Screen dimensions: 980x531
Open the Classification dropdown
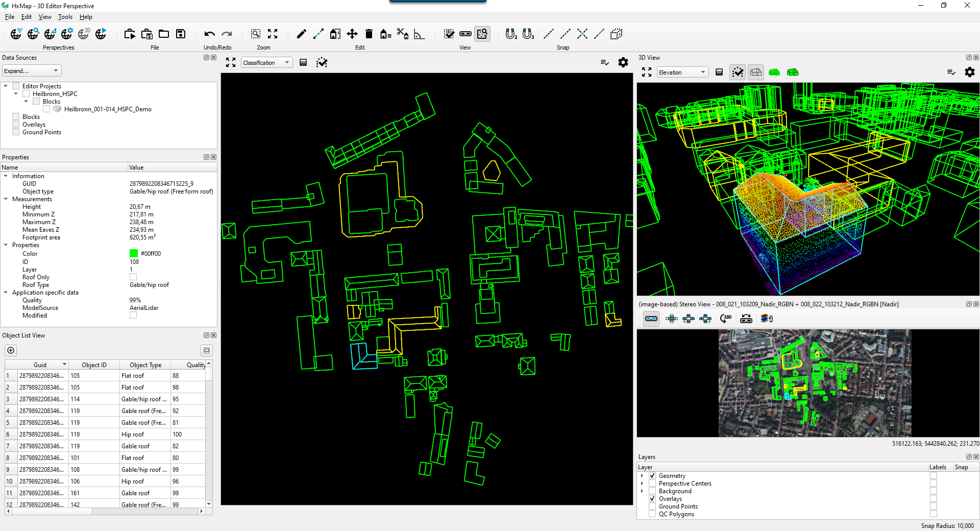pos(266,63)
